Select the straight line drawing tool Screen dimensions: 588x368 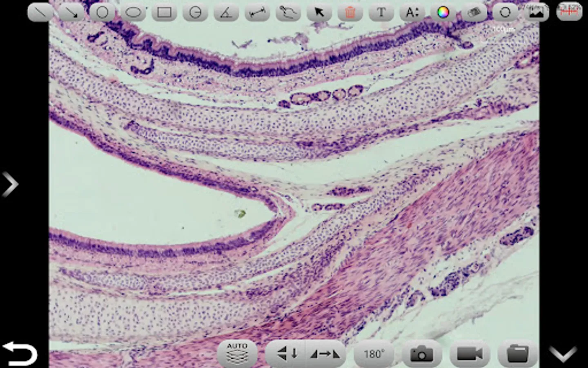pos(40,12)
